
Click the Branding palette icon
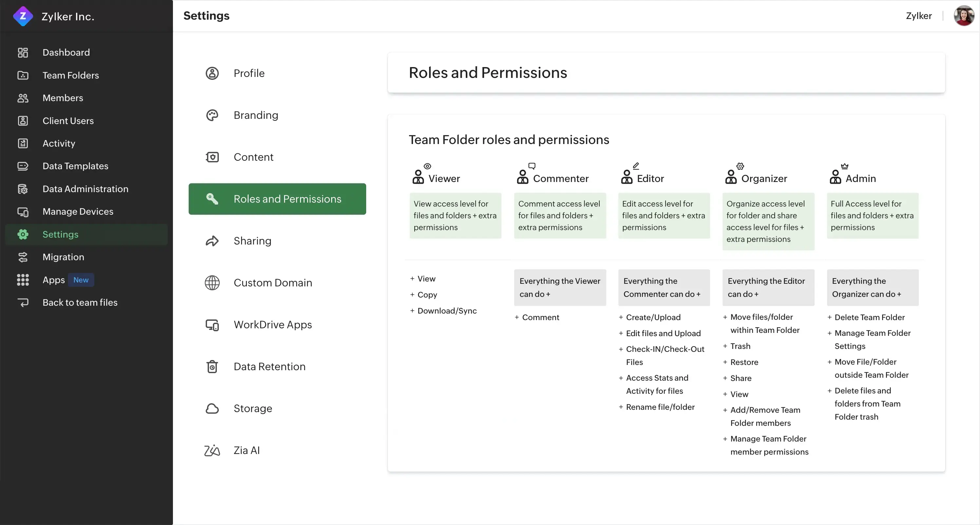[x=212, y=115]
